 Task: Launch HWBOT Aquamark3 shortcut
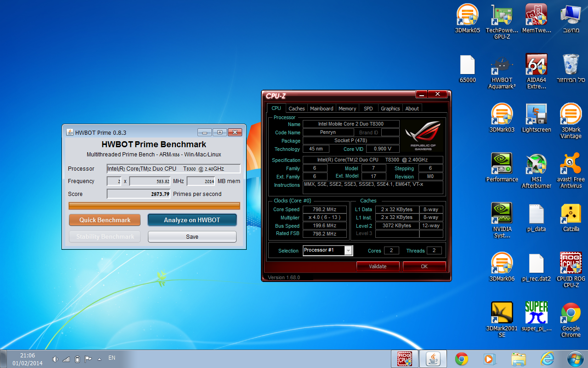click(502, 71)
